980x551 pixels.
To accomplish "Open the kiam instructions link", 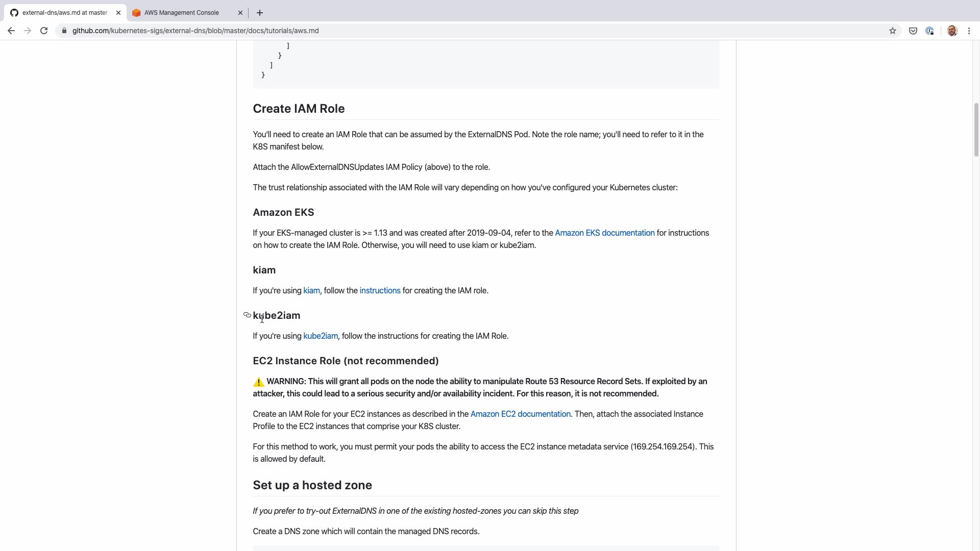I will [x=380, y=290].
